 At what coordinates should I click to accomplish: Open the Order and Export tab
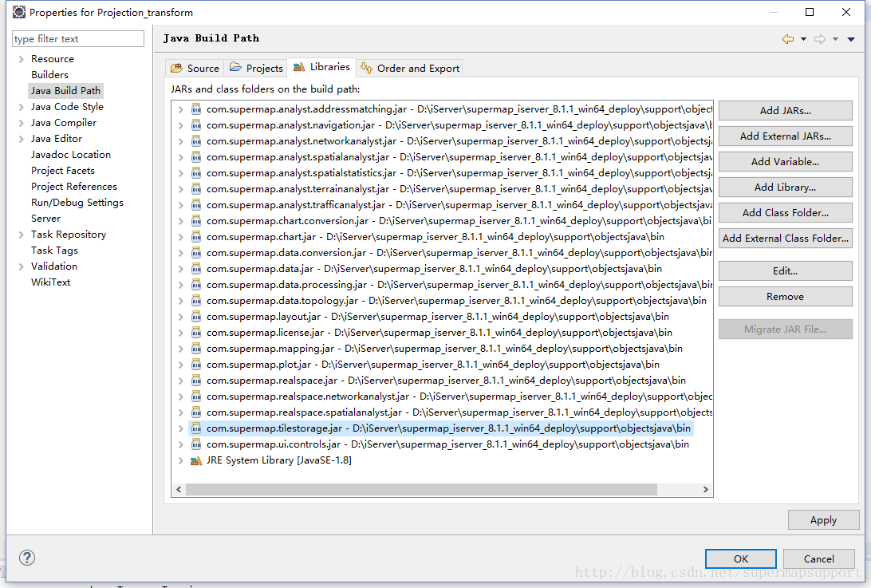(x=410, y=68)
